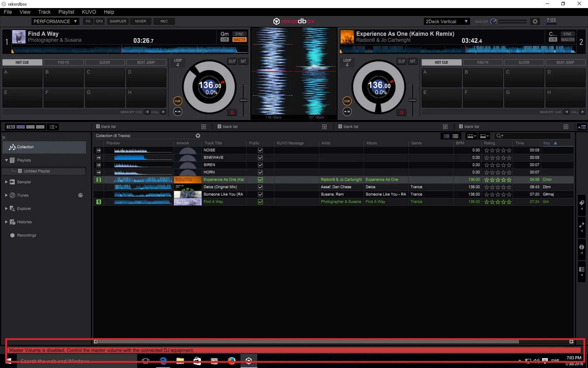The image size is (588, 368).
Task: Click the deck 1 quantize Q button
Action: coord(232,113)
